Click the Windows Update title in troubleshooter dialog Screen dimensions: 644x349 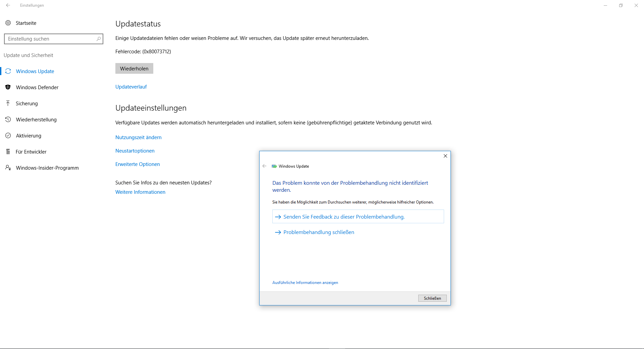(294, 166)
